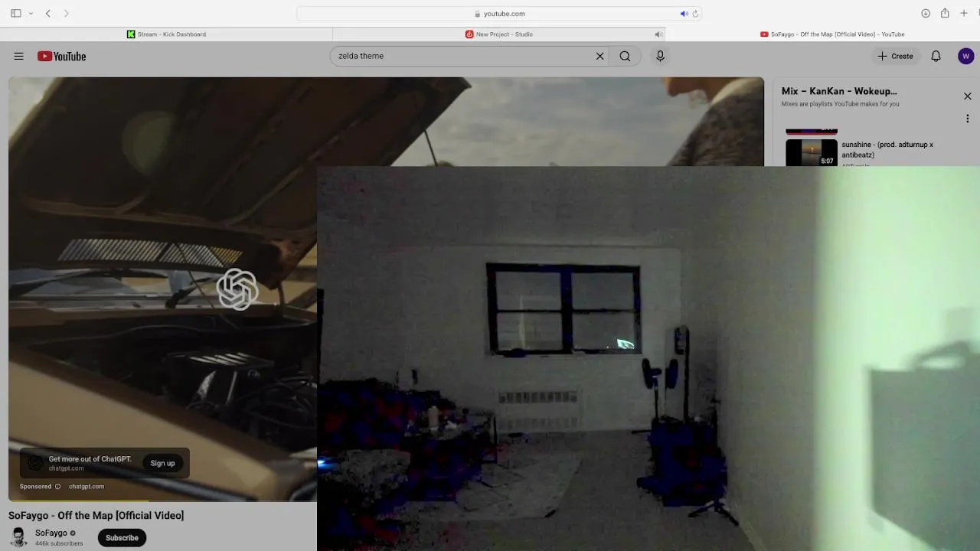Switch to SoFaygo YouTube tab

[x=832, y=34]
